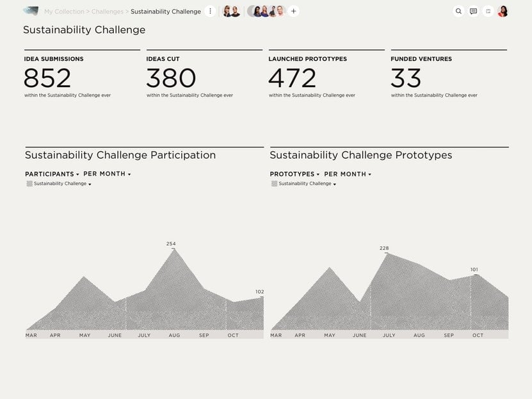Expand the PARTICIPANTS metric dropdown

52,174
